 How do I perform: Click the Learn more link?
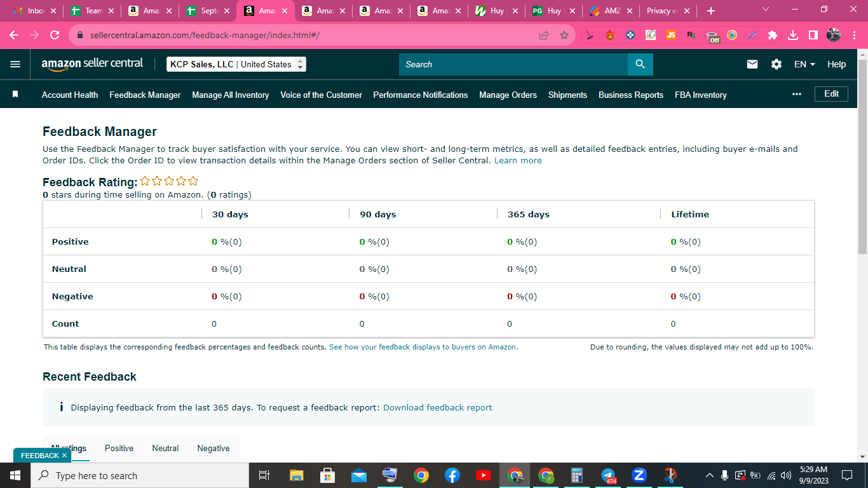point(518,161)
